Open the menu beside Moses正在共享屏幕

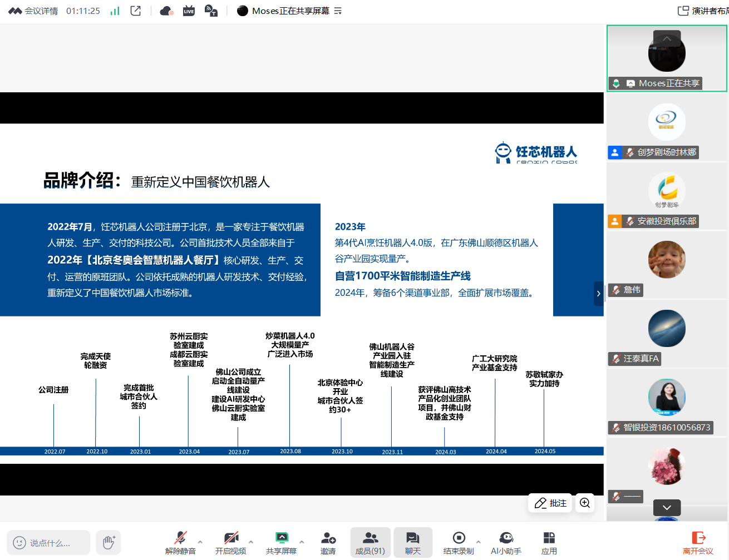click(x=338, y=11)
